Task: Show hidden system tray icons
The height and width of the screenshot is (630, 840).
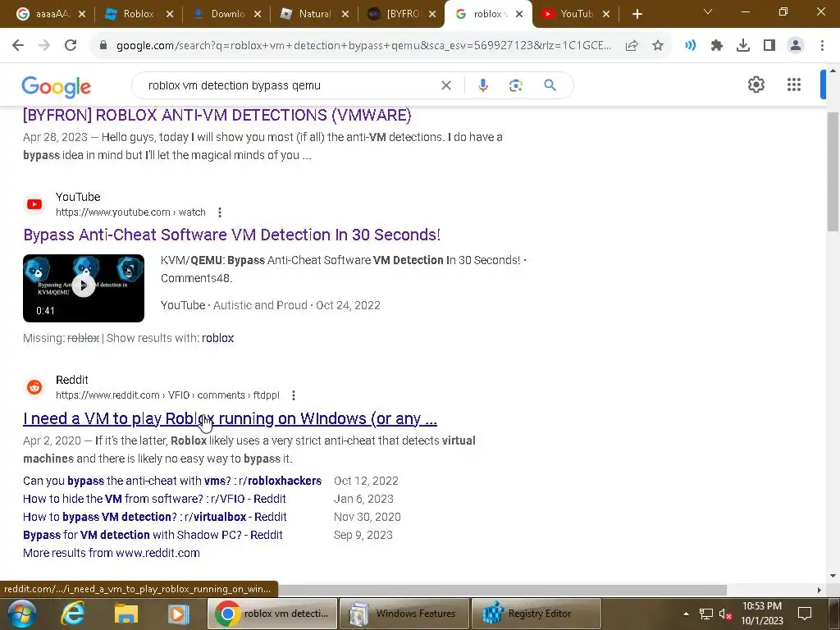Action: [686, 614]
